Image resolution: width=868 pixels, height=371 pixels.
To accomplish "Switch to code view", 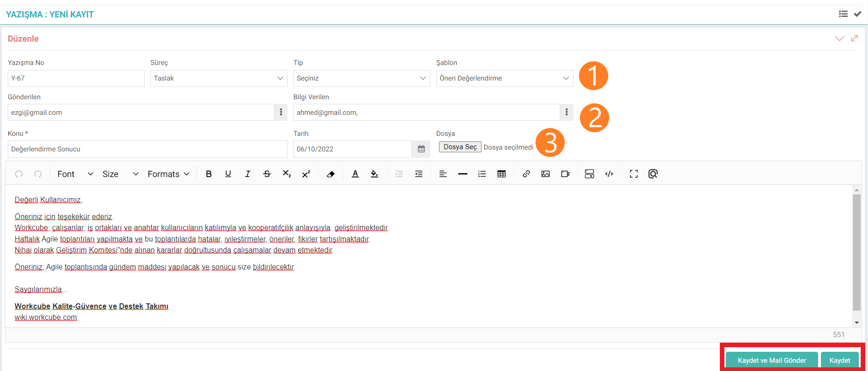I will click(x=609, y=174).
